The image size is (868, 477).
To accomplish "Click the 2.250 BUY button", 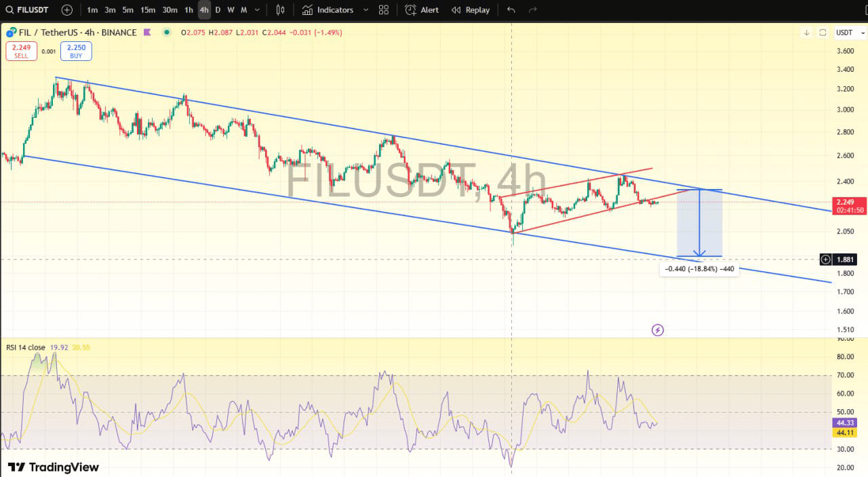I will point(76,51).
